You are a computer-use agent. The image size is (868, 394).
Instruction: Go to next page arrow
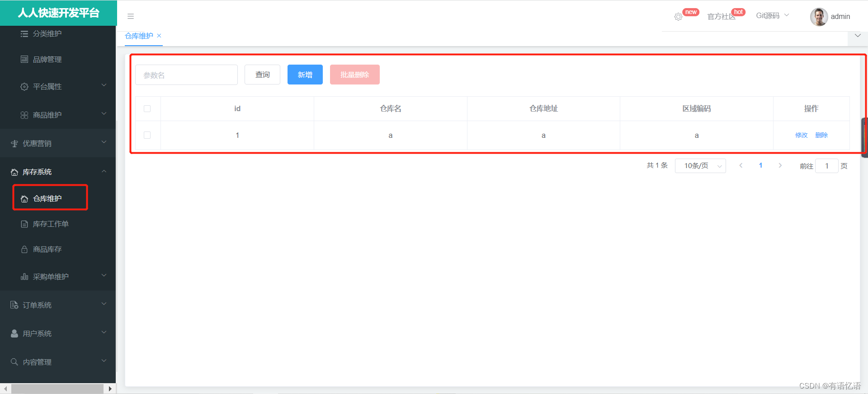(x=780, y=165)
